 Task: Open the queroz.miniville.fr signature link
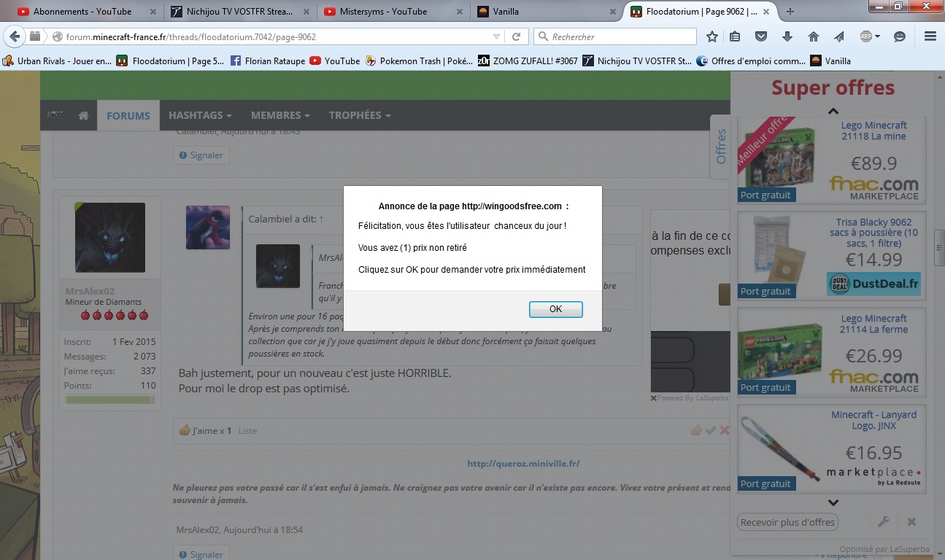(x=523, y=464)
